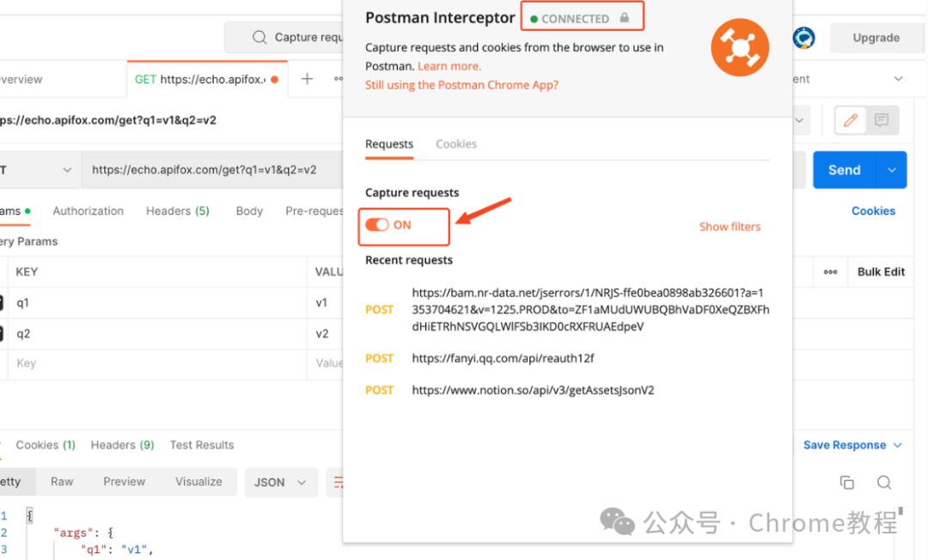Switch the response view to Preview
Screen dimensions: 928x560
[125, 482]
